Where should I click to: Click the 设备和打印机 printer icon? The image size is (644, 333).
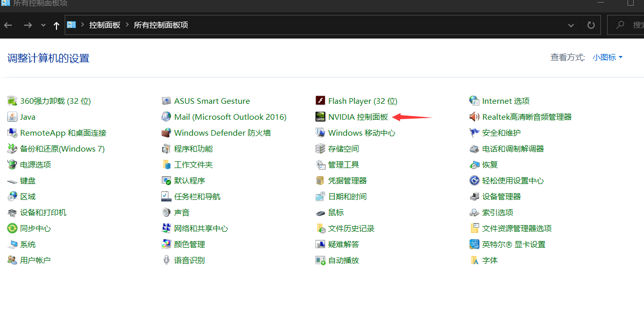[x=12, y=212]
